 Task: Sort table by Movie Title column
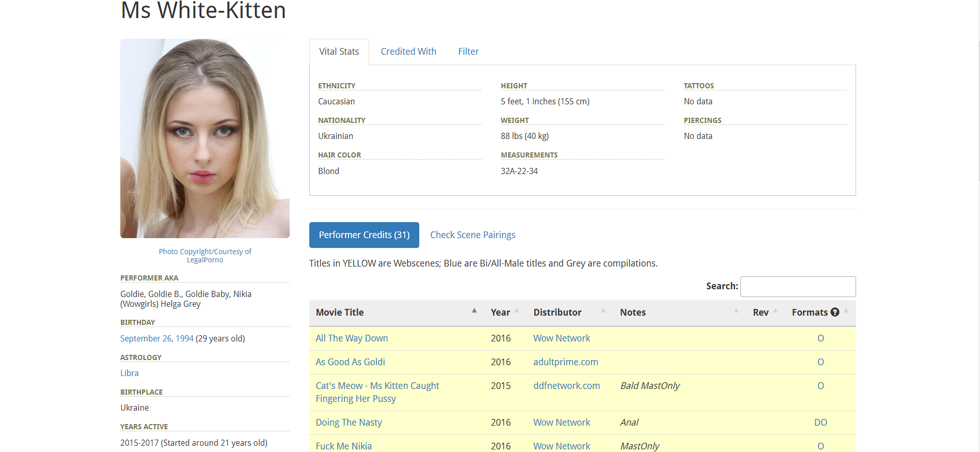coord(397,313)
